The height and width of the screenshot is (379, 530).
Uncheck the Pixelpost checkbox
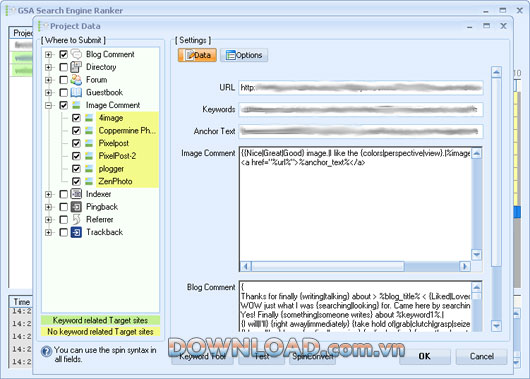pos(76,143)
